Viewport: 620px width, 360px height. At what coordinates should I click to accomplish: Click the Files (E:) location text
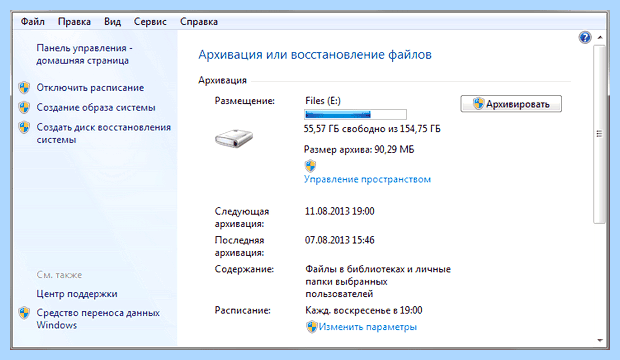pyautogui.click(x=323, y=100)
